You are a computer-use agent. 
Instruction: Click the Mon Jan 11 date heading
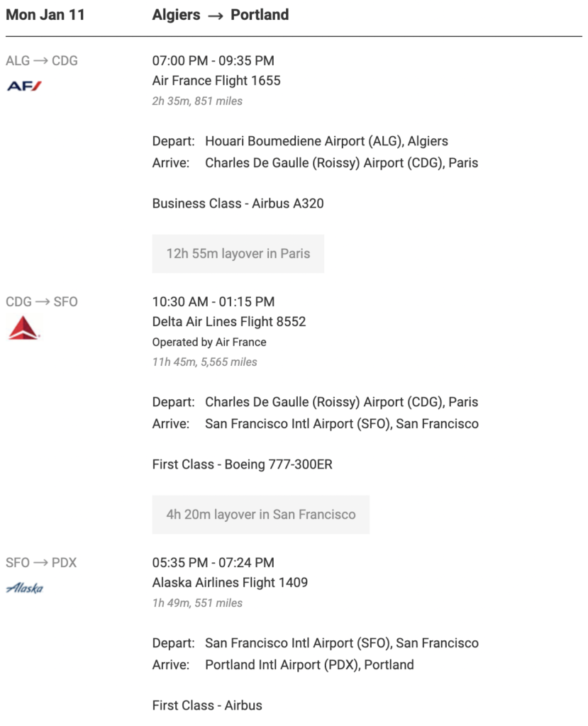click(x=45, y=15)
